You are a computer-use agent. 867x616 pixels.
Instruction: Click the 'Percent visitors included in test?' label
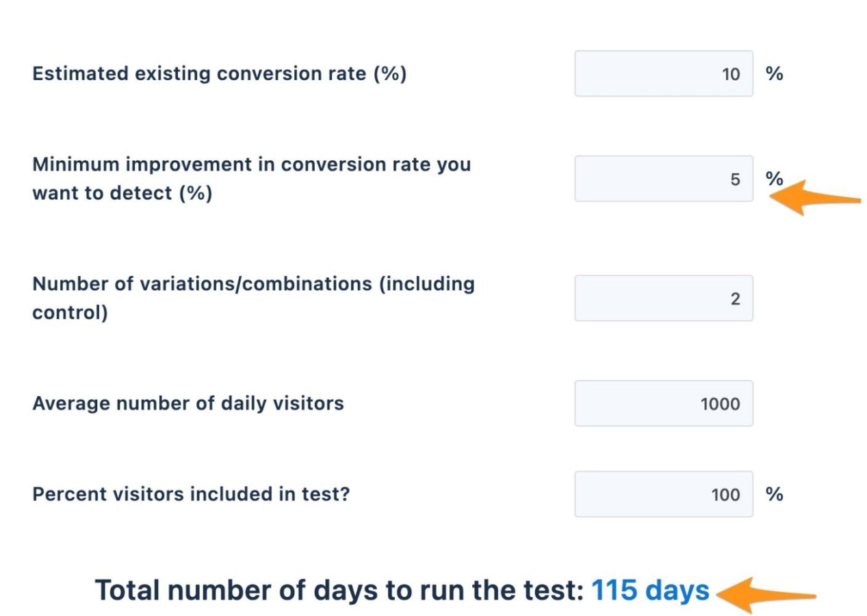190,494
